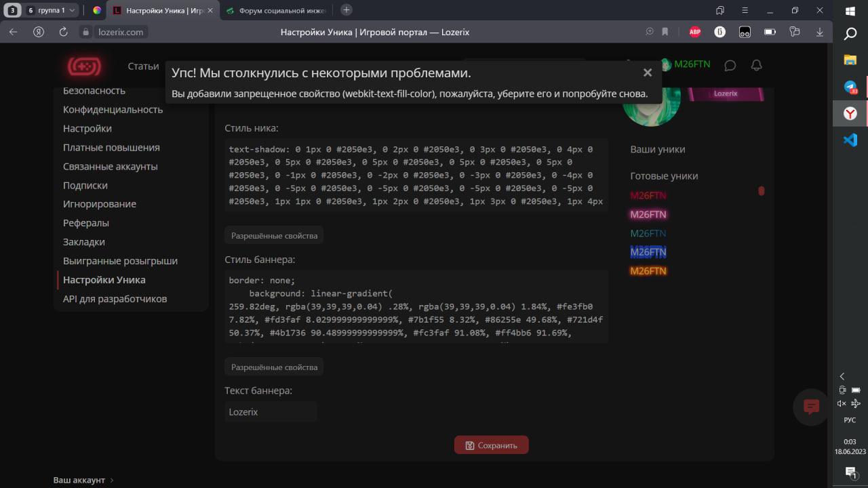The image size is (868, 488).
Task: Open Безопасность in the sidebar
Action: click(94, 90)
